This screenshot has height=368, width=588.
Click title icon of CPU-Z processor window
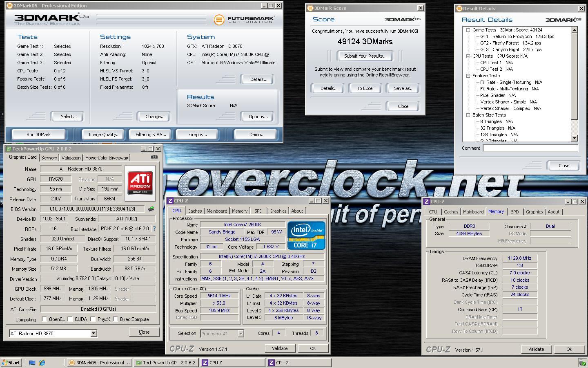tap(170, 201)
